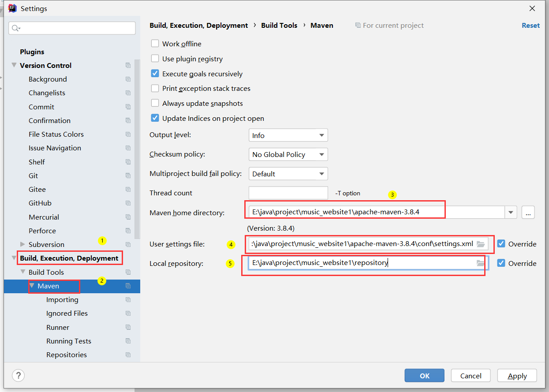
Task: Click the folder icon in the User settings file field
Action: click(x=481, y=244)
